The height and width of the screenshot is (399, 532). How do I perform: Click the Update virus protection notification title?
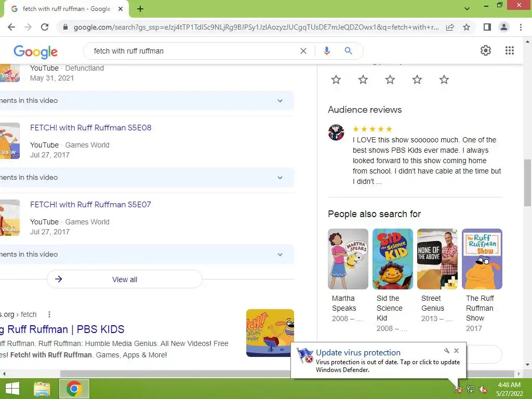(x=358, y=353)
